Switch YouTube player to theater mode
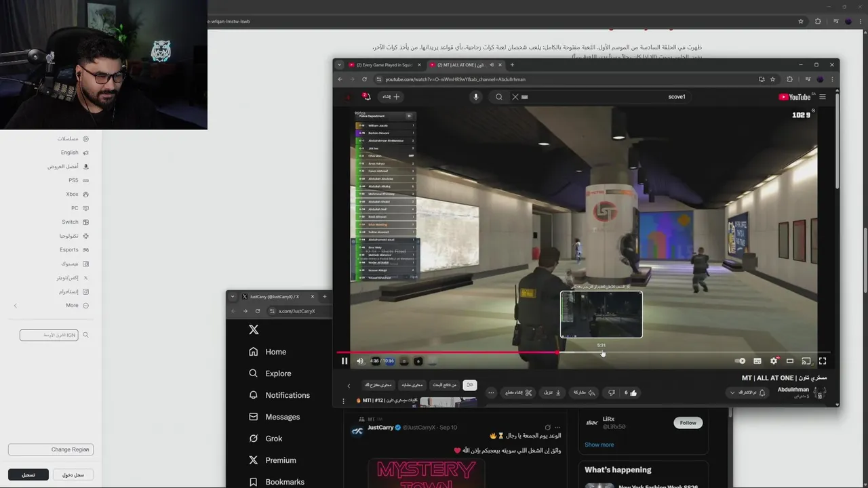 (x=790, y=361)
